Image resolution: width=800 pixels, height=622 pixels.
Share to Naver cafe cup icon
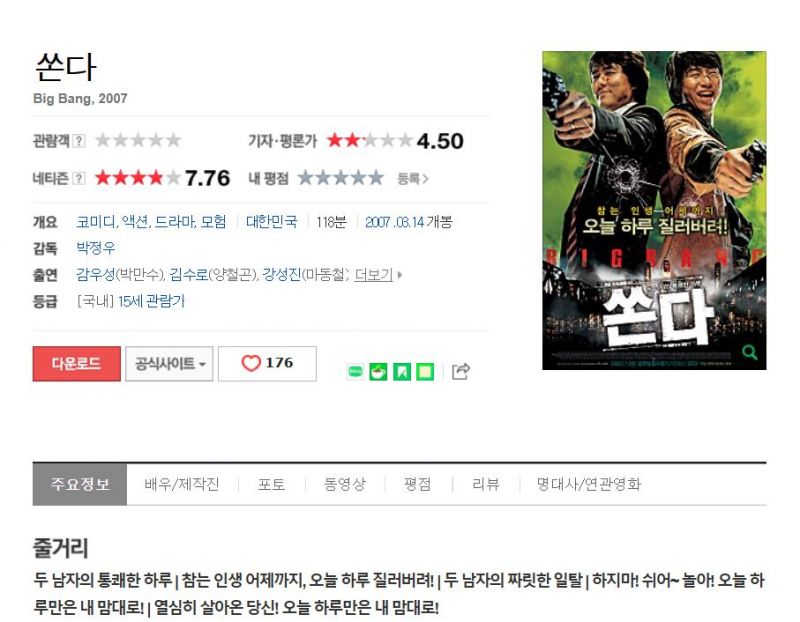(378, 371)
